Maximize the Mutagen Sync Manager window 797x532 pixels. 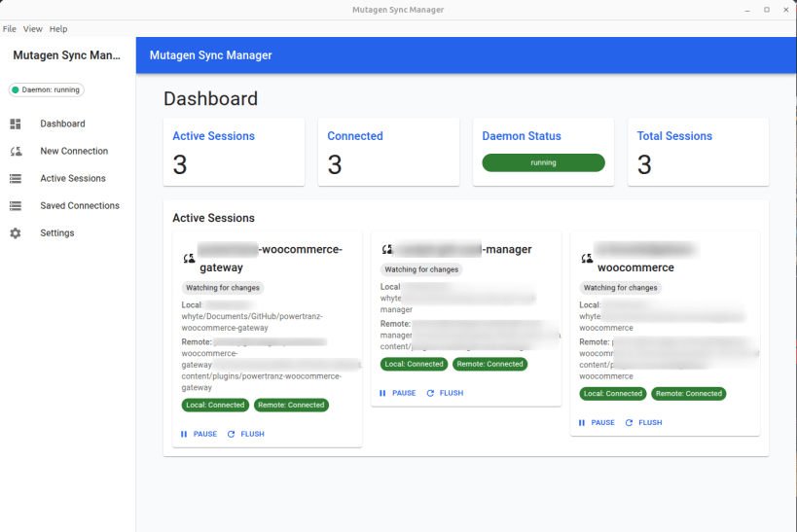coord(767,10)
